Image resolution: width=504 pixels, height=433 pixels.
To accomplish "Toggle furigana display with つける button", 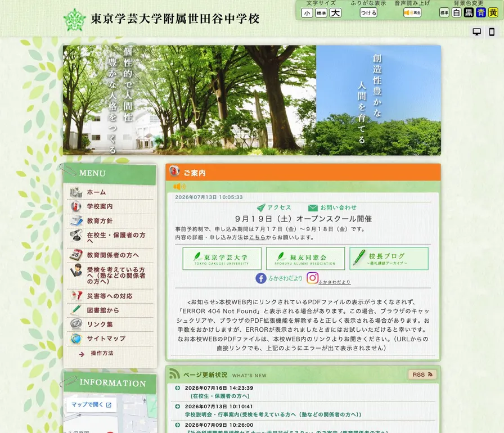I will 368,13.
